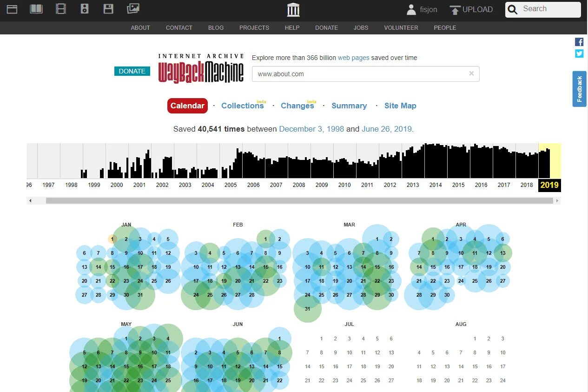Open snapshots for February 24
The image size is (588, 392).
tap(196, 295)
